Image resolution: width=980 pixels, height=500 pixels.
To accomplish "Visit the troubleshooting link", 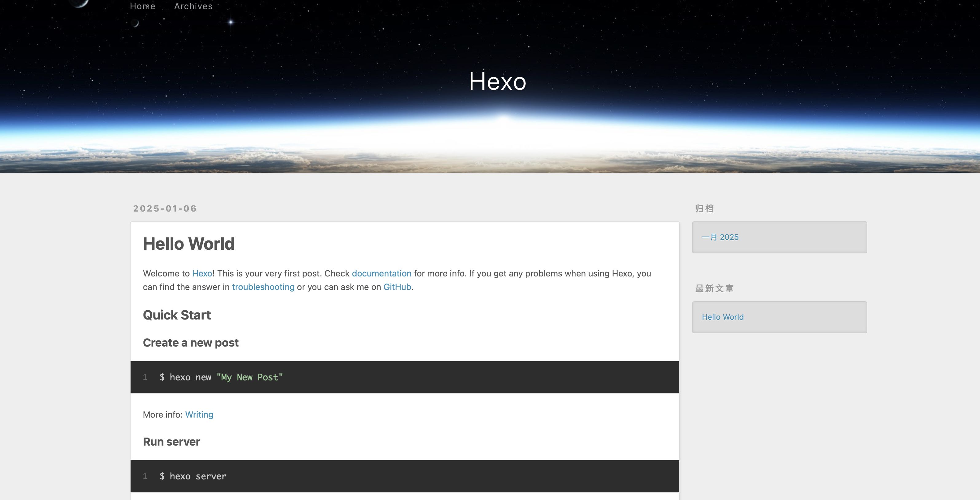I will pyautogui.click(x=263, y=287).
